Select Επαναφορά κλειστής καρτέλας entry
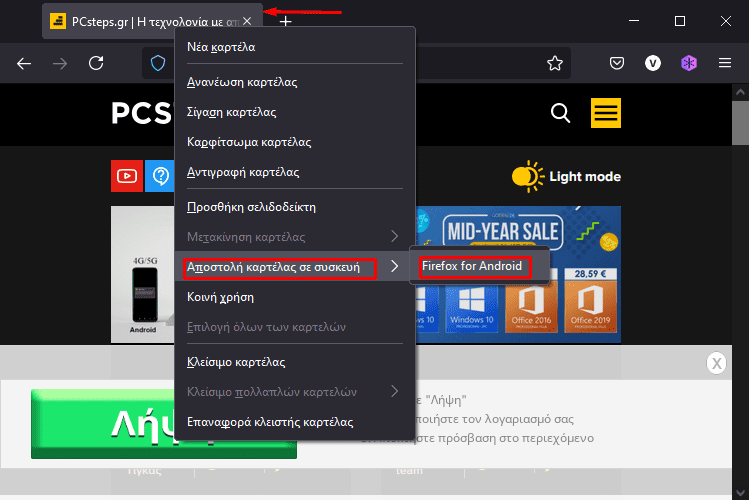Image resolution: width=749 pixels, height=500 pixels. [295, 422]
